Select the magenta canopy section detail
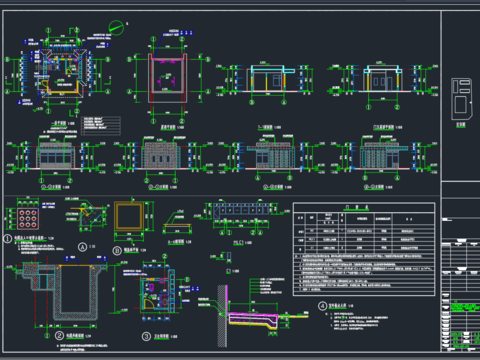Image resolution: width=480 pixels, height=360 pixels. point(252,319)
